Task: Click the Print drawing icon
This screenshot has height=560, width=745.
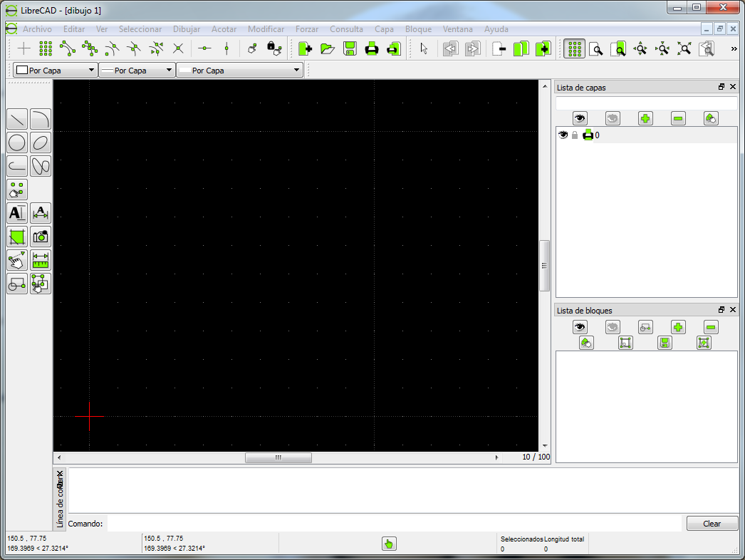Action: 372,49
